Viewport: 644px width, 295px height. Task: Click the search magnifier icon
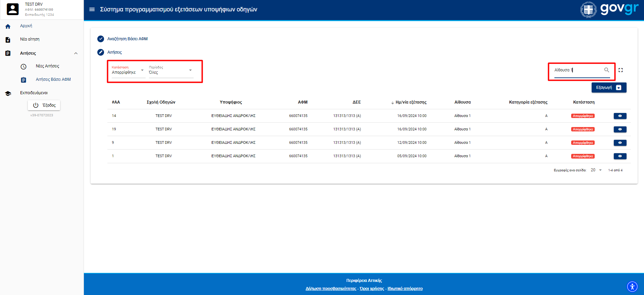point(606,70)
